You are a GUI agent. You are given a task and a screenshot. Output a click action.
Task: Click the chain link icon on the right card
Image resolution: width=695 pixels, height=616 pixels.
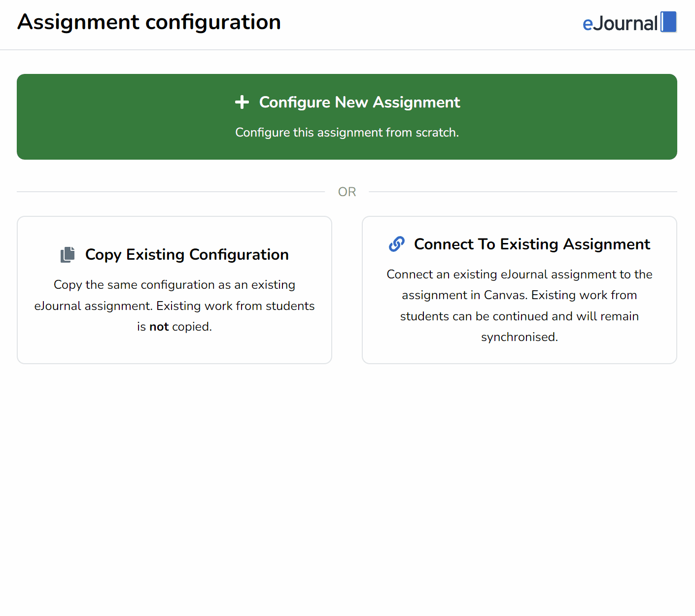[x=396, y=244]
